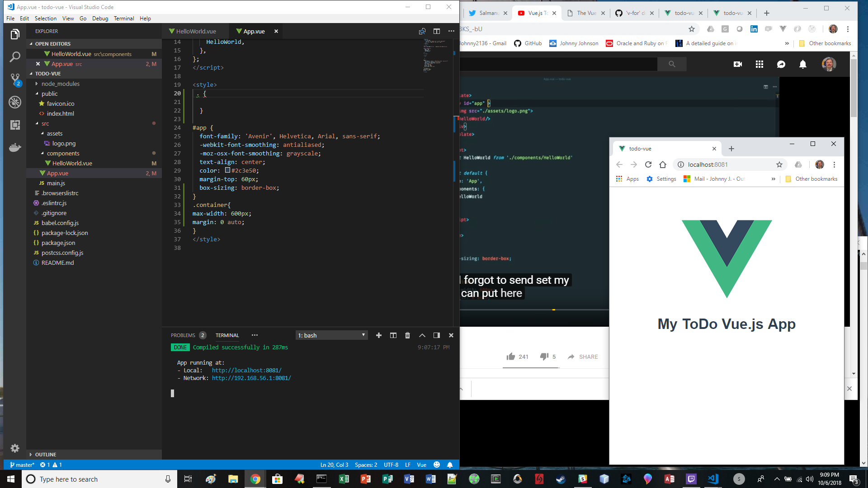Kill terminal with trash icon
This screenshot has width=868, height=488.
[407, 335]
